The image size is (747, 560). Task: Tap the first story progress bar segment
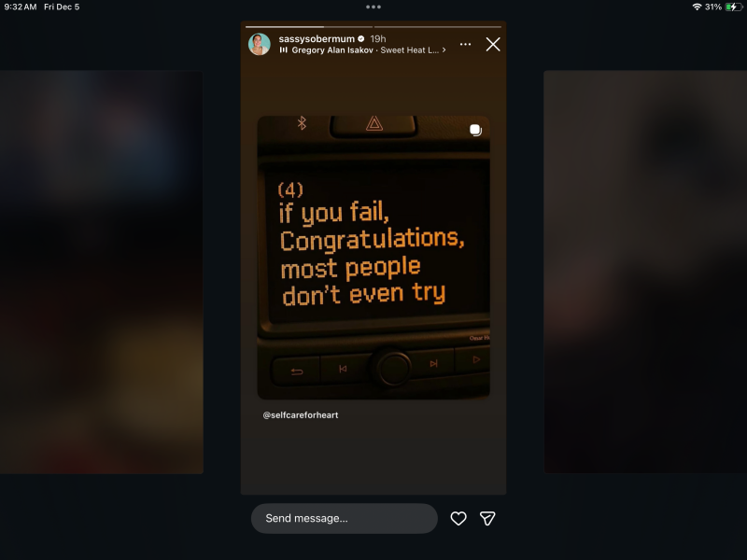tap(309, 27)
